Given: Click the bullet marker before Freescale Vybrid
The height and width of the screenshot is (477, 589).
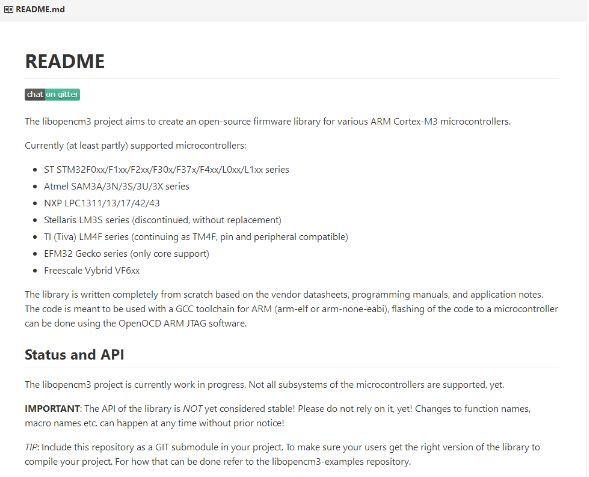Looking at the screenshot, I should coord(35,271).
